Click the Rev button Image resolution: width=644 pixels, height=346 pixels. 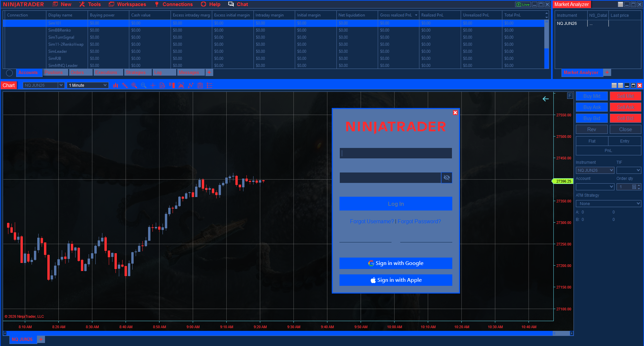coord(592,129)
